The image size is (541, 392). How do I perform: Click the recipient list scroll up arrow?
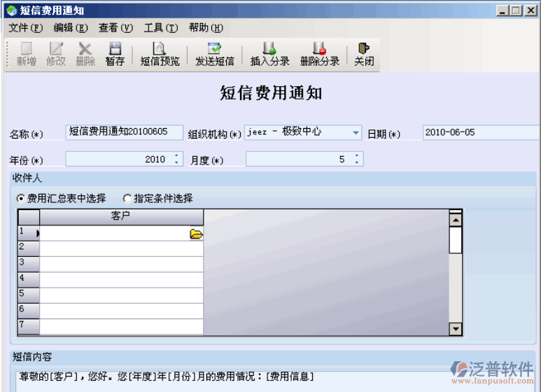coord(456,220)
